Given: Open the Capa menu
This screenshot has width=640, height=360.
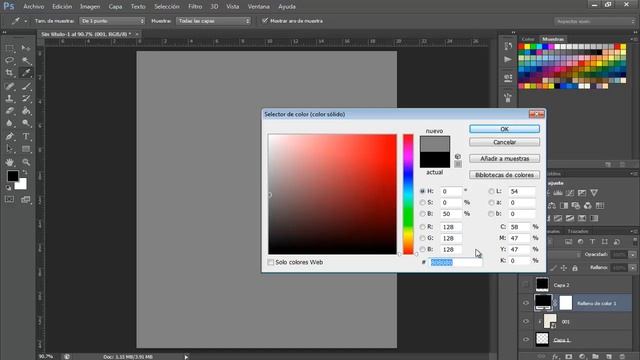Looking at the screenshot, I should click(115, 7).
